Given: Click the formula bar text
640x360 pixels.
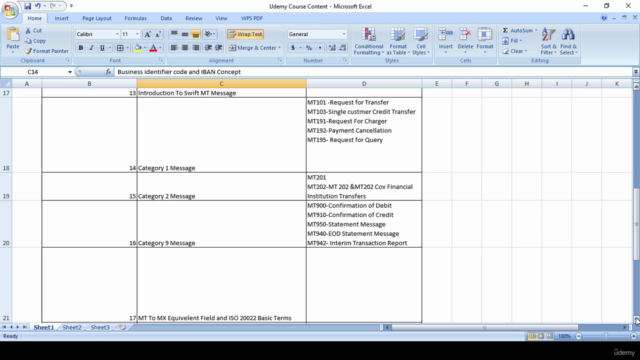Looking at the screenshot, I should (x=179, y=72).
